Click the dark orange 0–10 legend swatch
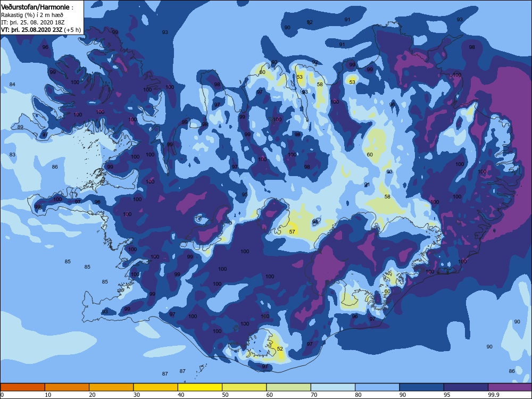 click(23, 387)
